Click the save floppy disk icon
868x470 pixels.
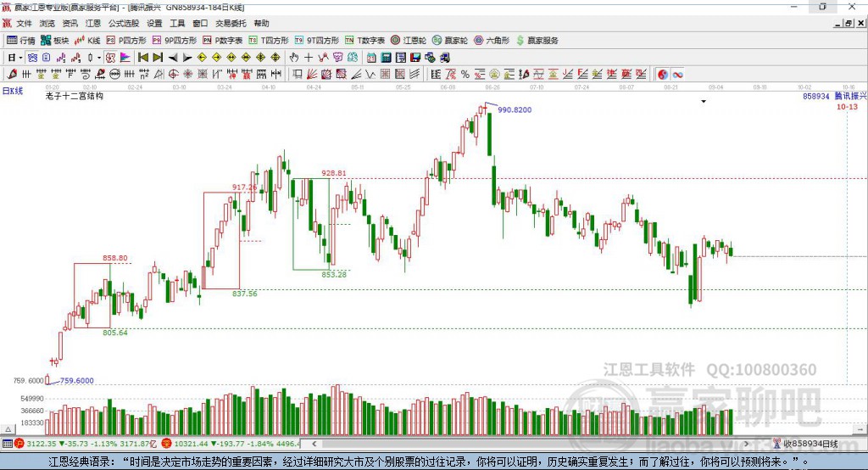(415, 58)
